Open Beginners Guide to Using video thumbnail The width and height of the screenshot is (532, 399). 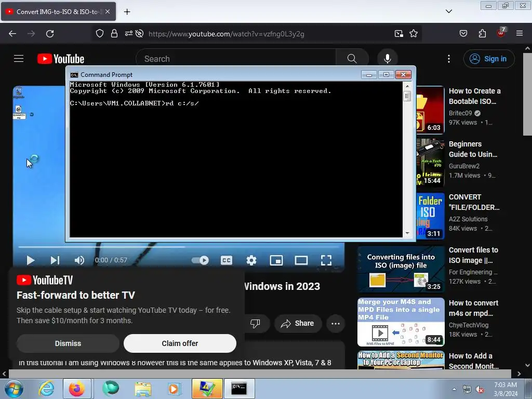tap(430, 163)
